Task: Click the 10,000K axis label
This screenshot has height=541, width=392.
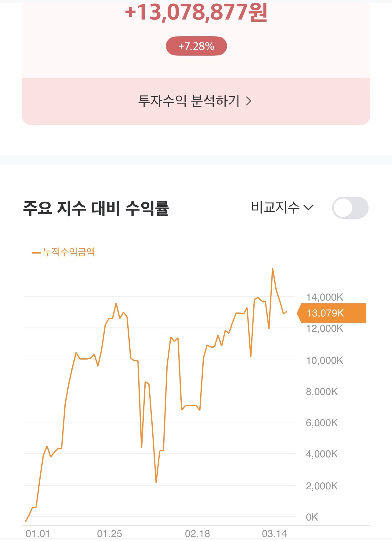Action: coord(325,360)
